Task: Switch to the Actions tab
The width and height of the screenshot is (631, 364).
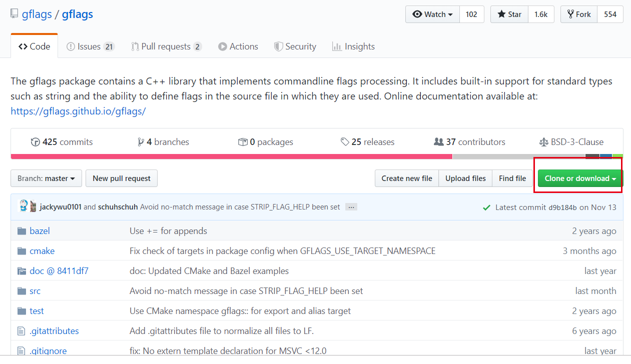Action: point(238,46)
